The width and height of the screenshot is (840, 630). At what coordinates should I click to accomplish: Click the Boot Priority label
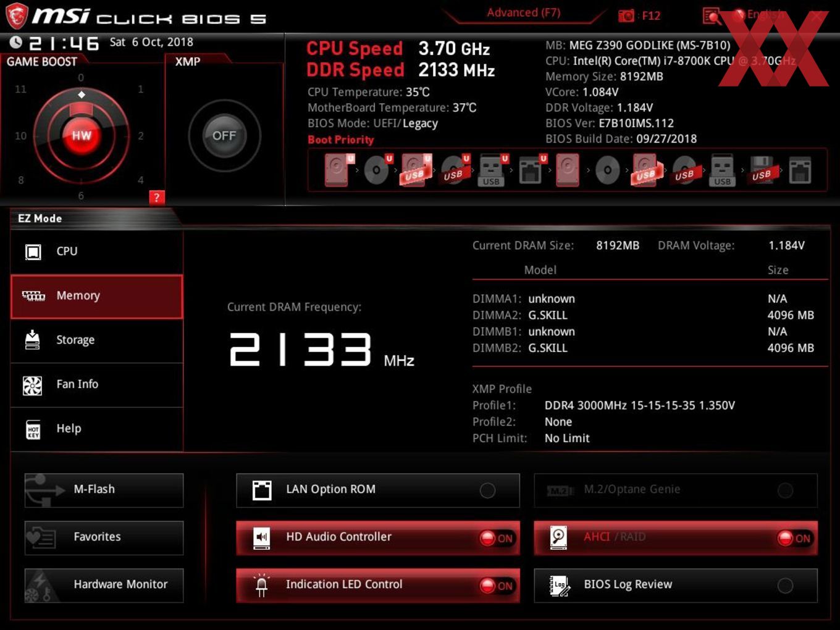tap(341, 140)
